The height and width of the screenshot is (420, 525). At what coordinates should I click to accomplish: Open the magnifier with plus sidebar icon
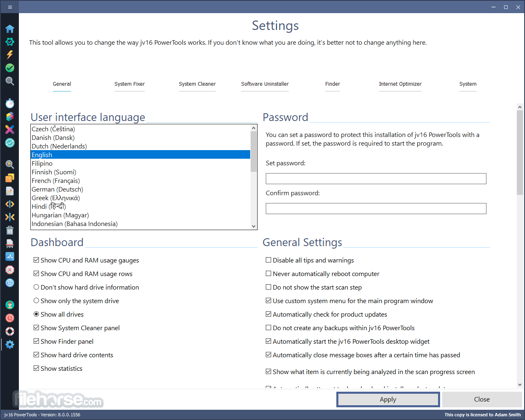pos(10,164)
